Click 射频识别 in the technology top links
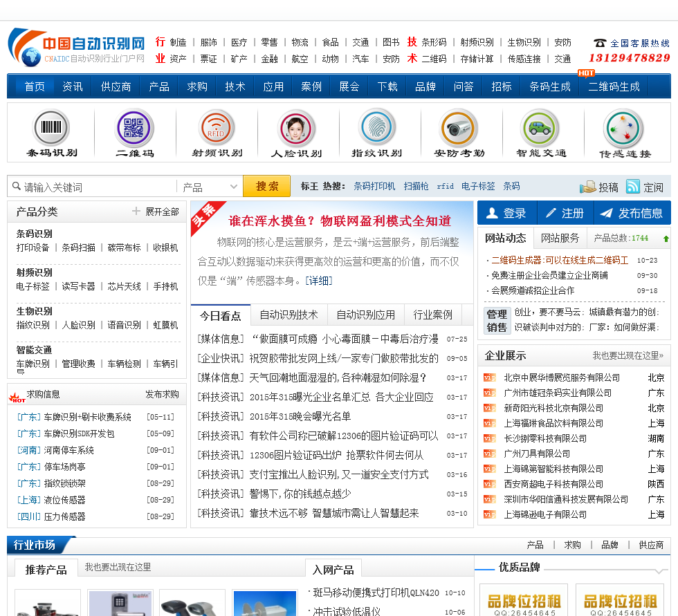This screenshot has height=616, width=678. 477,42
